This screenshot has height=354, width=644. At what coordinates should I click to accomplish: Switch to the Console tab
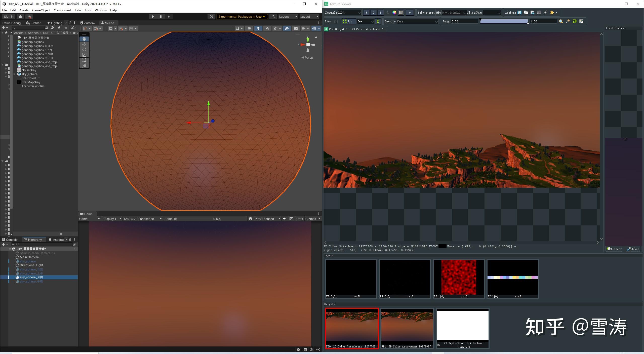tap(11, 239)
